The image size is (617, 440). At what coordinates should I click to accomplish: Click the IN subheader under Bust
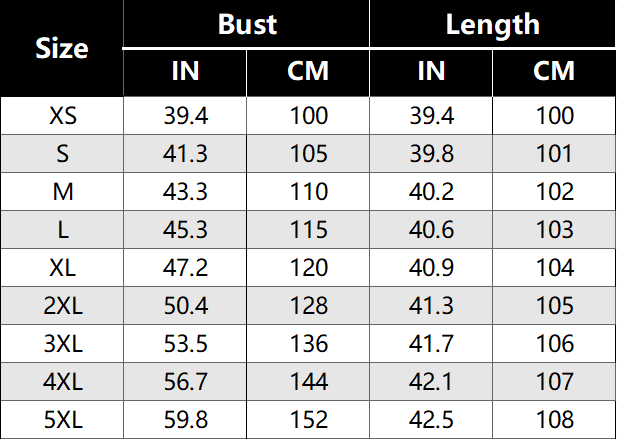[185, 71]
